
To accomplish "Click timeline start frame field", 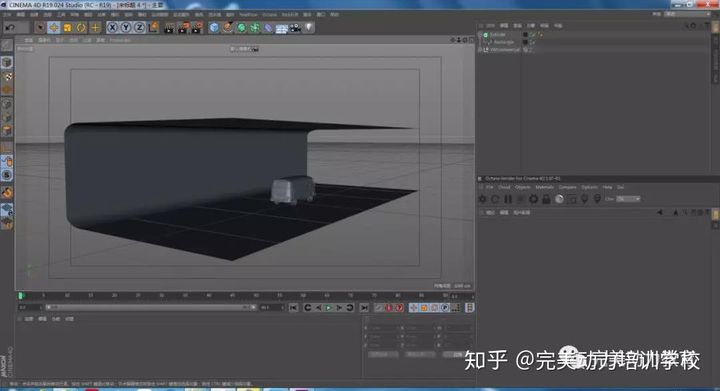I will pyautogui.click(x=29, y=307).
